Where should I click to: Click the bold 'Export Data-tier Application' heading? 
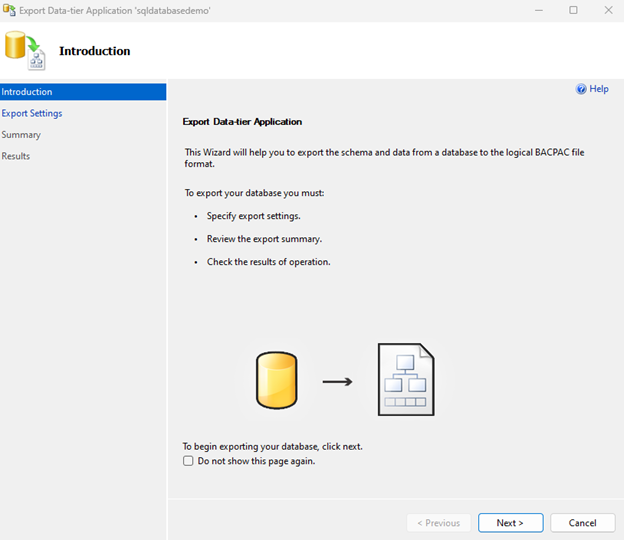(242, 122)
